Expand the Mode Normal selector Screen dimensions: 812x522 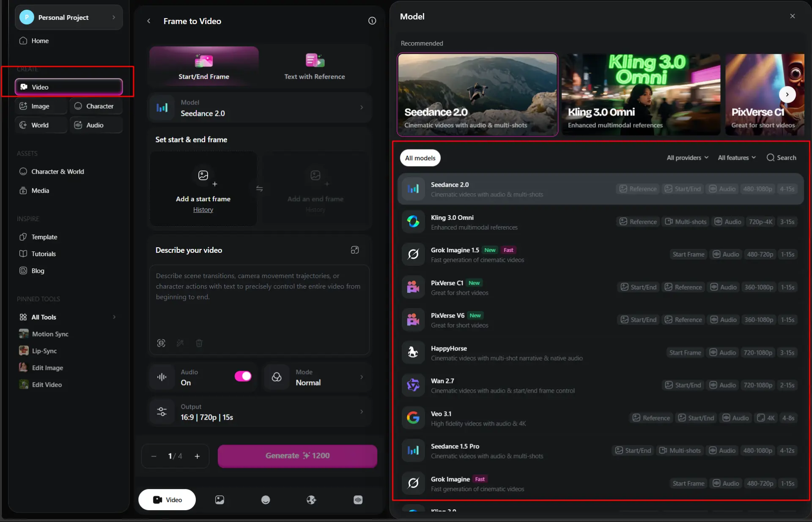pos(317,377)
